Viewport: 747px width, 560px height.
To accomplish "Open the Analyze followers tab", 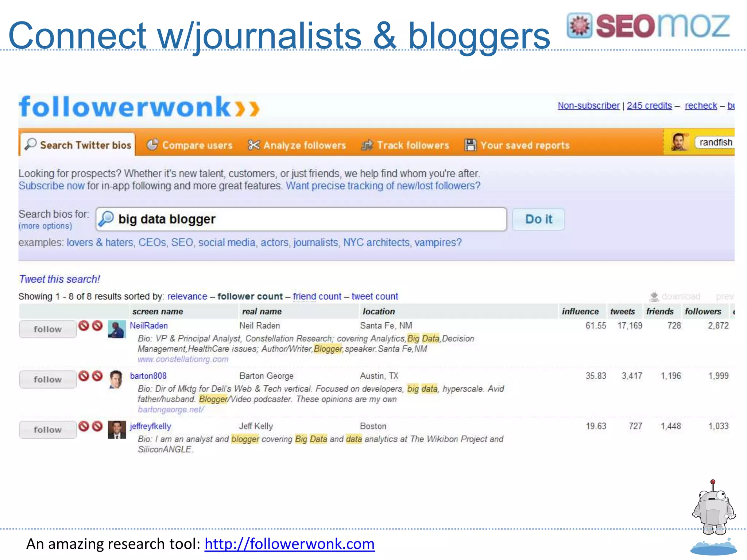I will click(297, 145).
